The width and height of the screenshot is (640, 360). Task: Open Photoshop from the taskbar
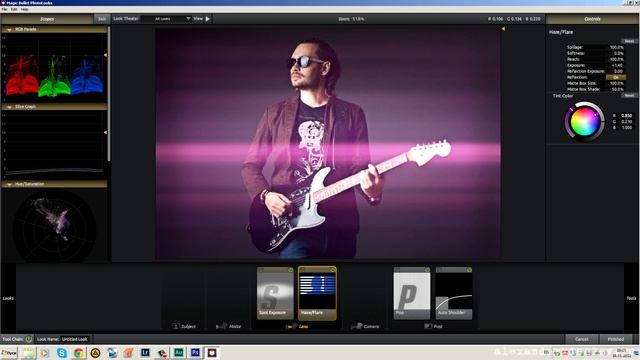coord(195,353)
